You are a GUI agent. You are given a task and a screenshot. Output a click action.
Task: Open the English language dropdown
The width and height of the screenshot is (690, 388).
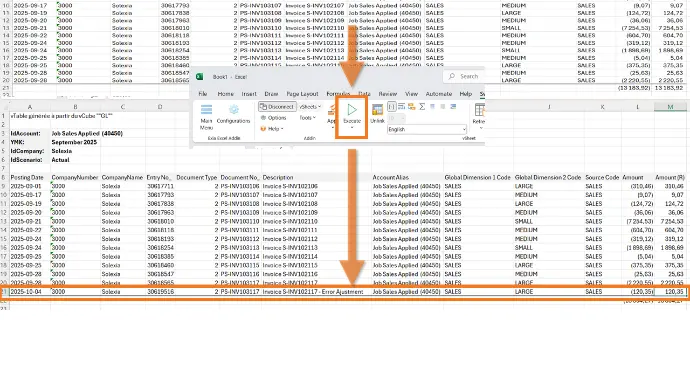426,129
